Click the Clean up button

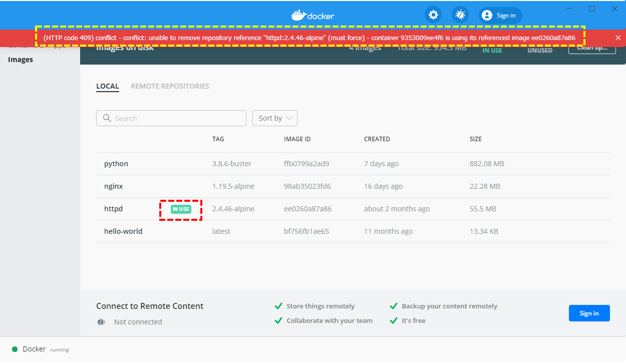coord(592,49)
